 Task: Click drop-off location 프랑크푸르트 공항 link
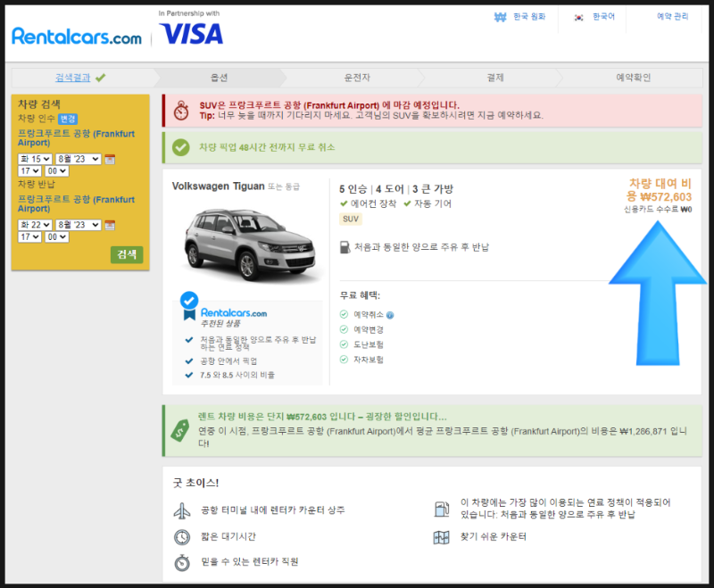click(x=76, y=204)
